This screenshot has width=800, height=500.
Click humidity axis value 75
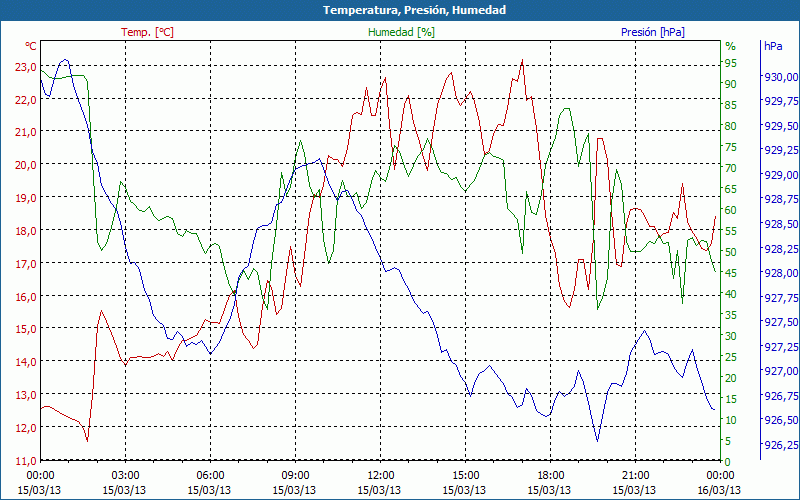click(x=731, y=147)
